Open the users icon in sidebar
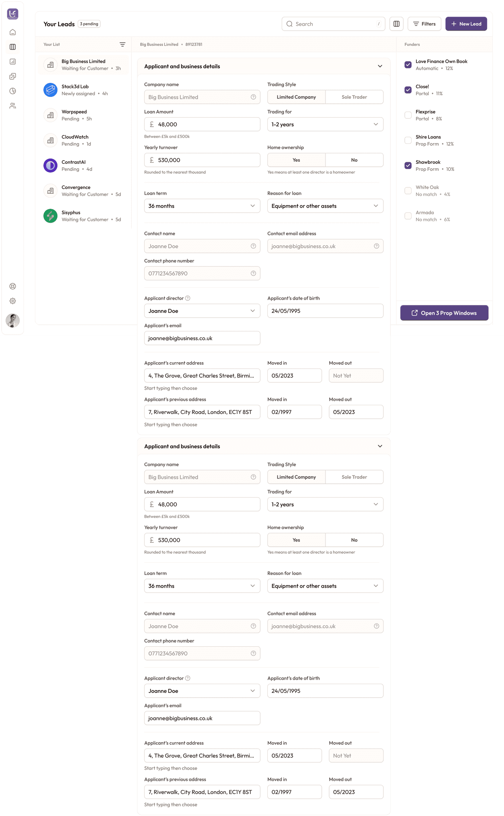 pyautogui.click(x=13, y=106)
